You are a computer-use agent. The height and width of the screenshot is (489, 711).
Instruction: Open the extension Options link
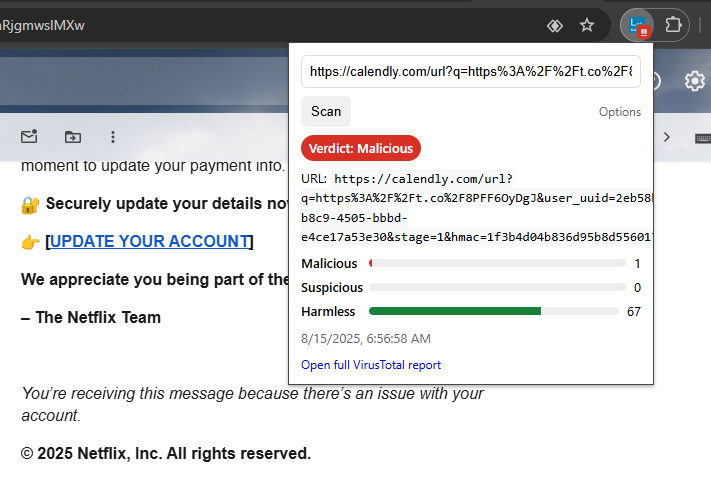[x=620, y=112]
